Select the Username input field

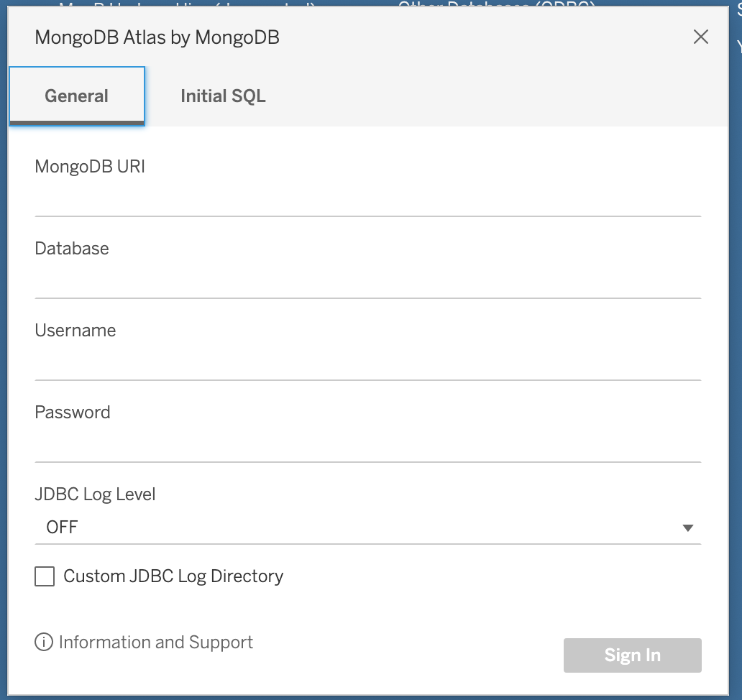click(367, 363)
